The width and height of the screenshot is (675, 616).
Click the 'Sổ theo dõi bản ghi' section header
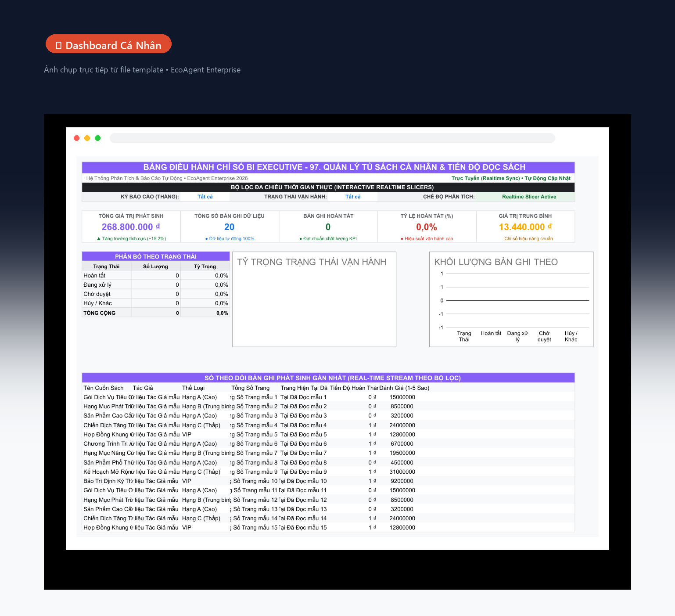point(328,378)
